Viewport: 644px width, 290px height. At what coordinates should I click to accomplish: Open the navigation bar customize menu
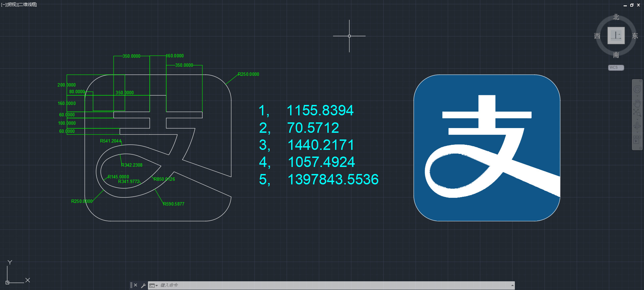[x=640, y=148]
